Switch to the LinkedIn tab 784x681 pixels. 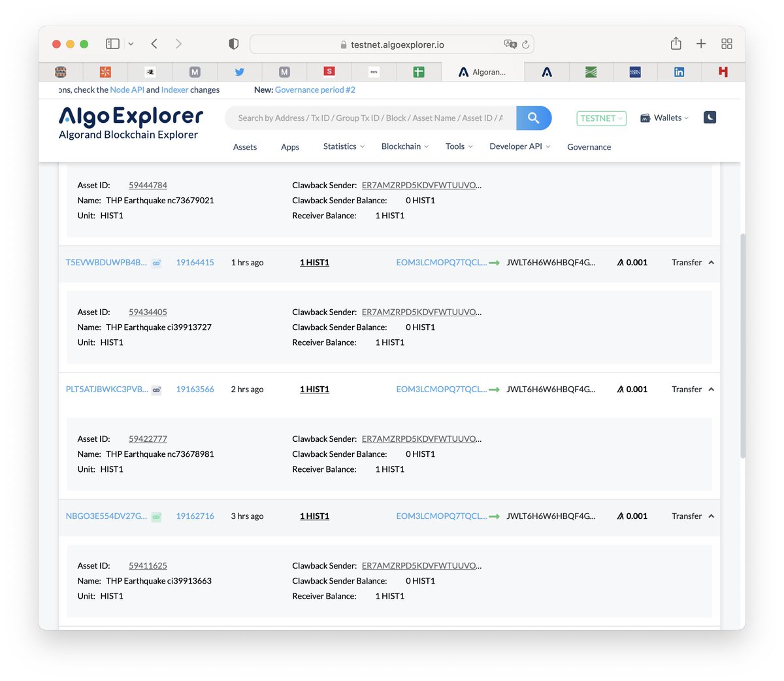[x=679, y=72]
